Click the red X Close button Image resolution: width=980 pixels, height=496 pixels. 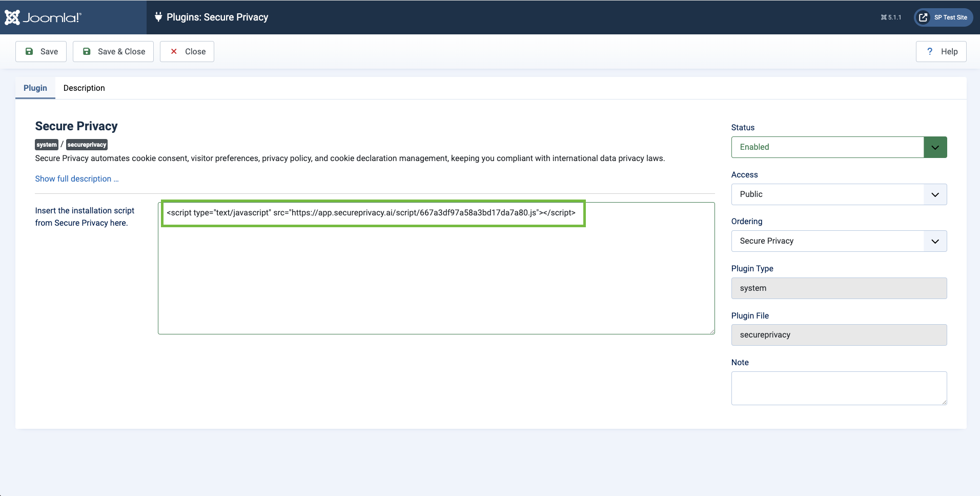pyautogui.click(x=187, y=51)
